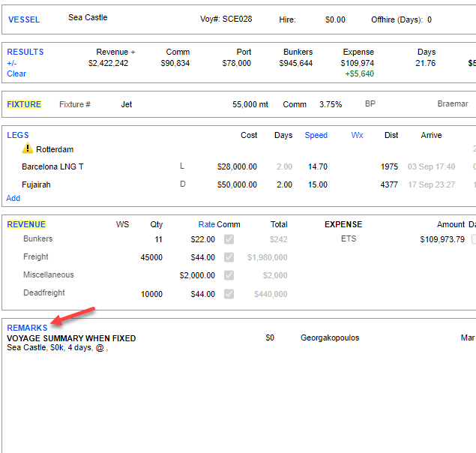The image size is (476, 453).
Task: Open the highlighted REVENUE header
Action: click(26, 224)
